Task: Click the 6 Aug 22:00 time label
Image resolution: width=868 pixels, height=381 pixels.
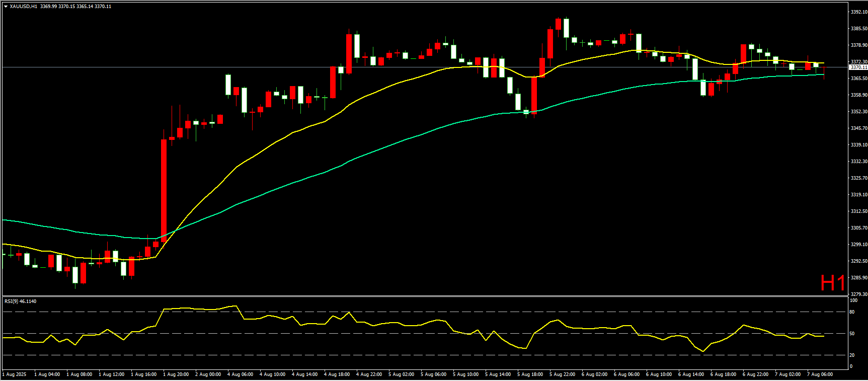Action: tap(756, 374)
